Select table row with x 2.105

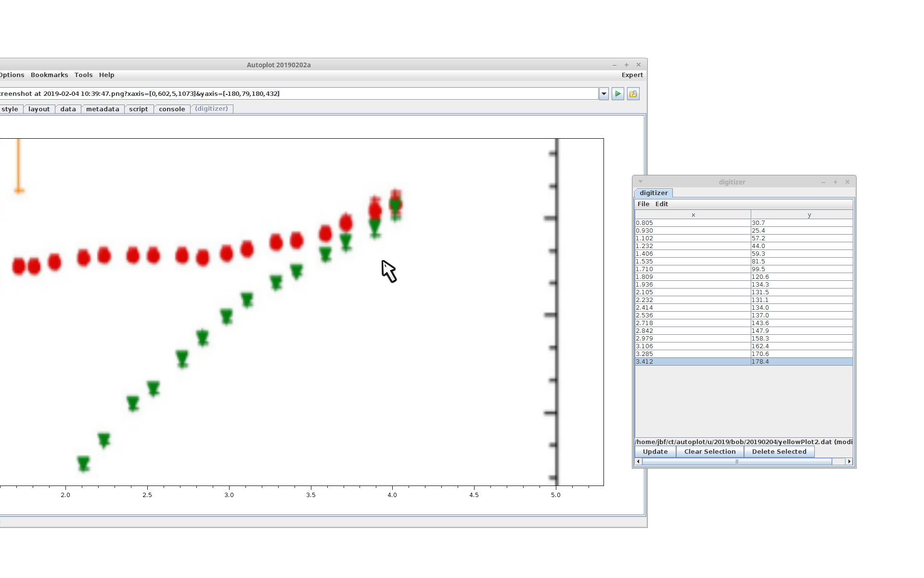pyautogui.click(x=744, y=292)
